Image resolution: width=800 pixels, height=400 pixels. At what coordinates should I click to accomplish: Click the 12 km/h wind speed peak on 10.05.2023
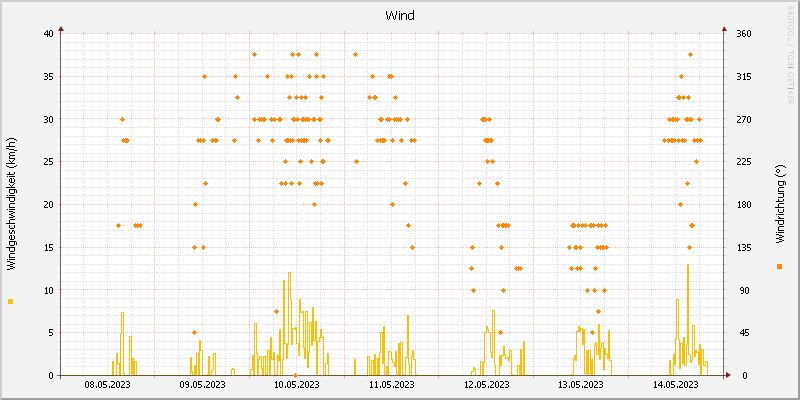[289, 273]
